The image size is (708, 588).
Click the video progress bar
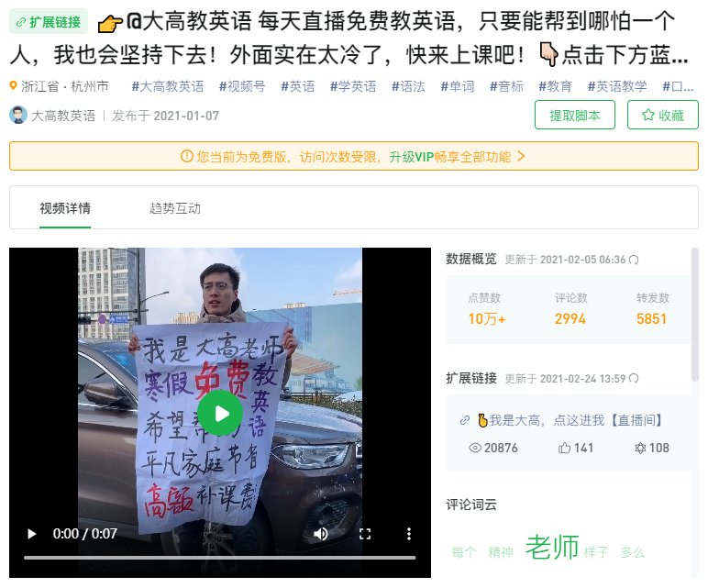pyautogui.click(x=220, y=558)
